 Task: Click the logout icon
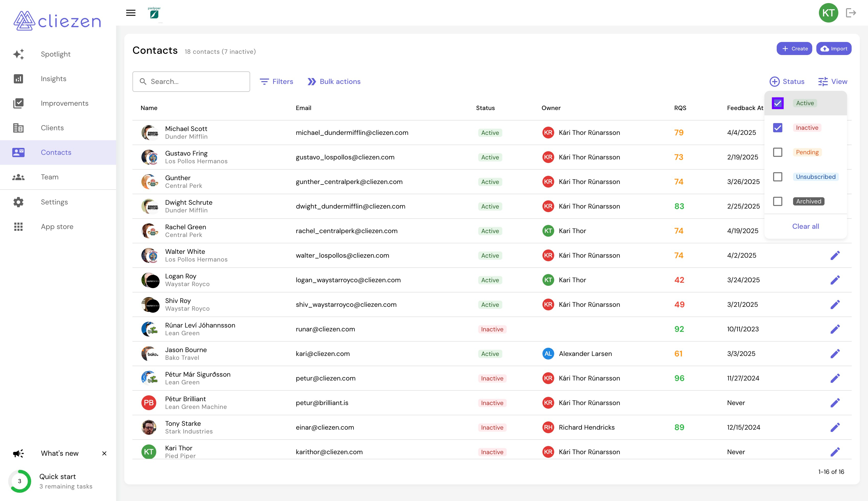tap(851, 13)
